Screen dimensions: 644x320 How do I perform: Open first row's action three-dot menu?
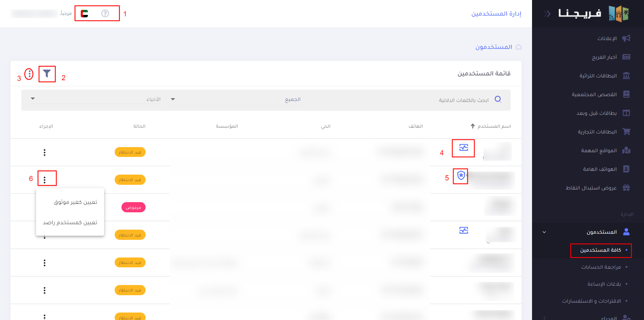tap(44, 152)
